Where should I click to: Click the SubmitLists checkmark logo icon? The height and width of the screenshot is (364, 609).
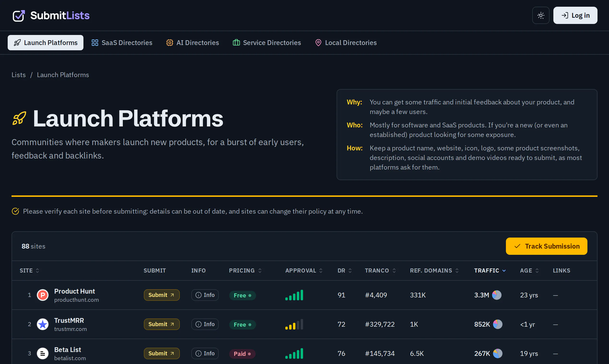coord(19,16)
